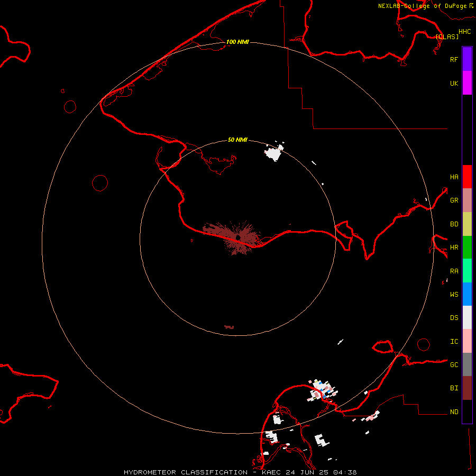Click the GC gray legend swatch
The image size is (476, 476).
point(467,364)
